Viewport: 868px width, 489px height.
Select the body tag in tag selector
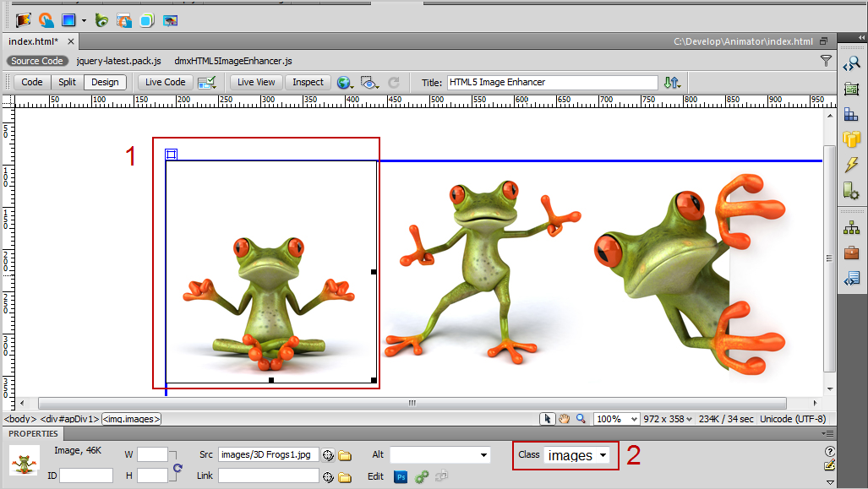coord(20,419)
